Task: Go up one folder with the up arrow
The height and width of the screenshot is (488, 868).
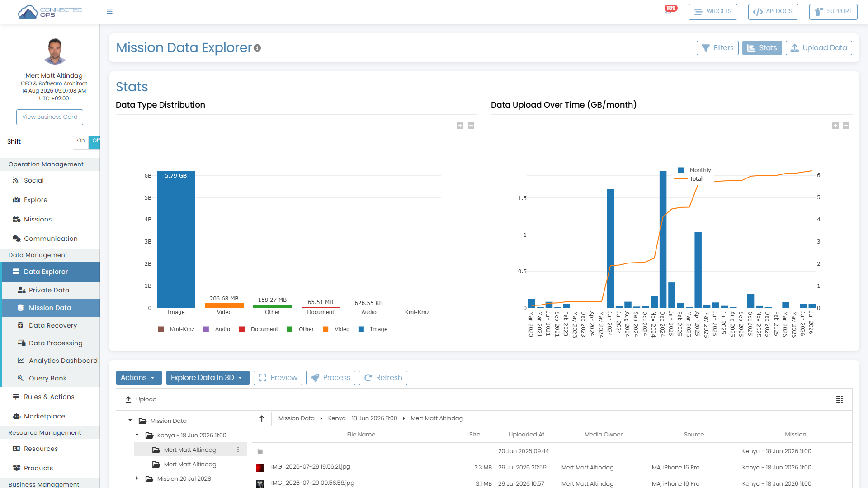Action: coord(262,418)
